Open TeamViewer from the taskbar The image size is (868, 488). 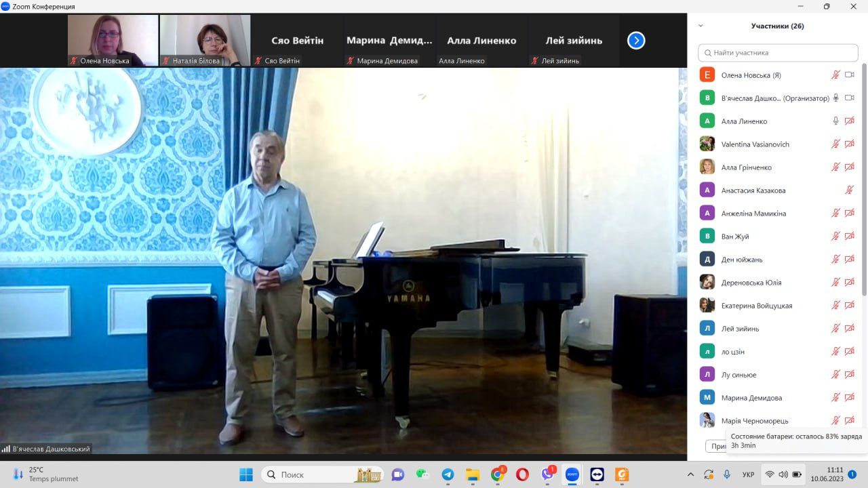pyautogui.click(x=597, y=474)
